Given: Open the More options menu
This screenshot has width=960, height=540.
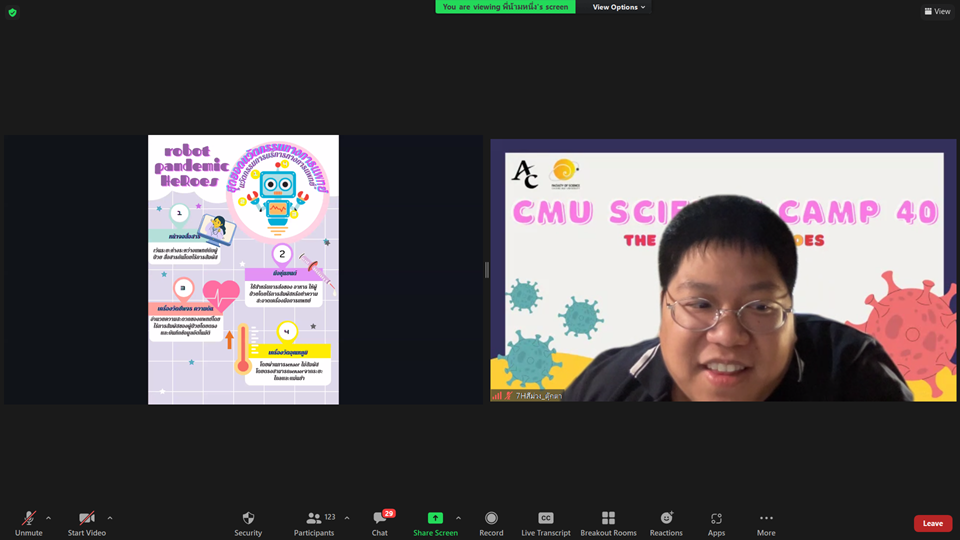Looking at the screenshot, I should coord(766,523).
